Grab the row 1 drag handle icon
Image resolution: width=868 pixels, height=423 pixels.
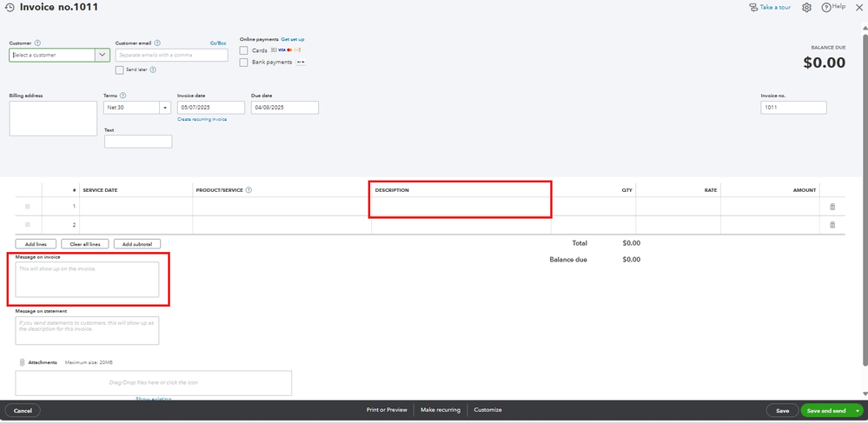(x=28, y=207)
